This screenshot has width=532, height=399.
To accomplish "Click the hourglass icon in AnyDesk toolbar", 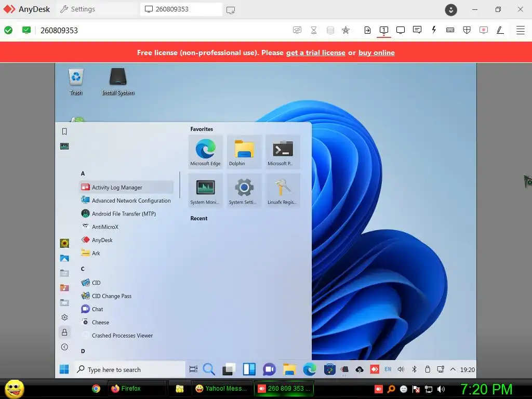I will tap(314, 30).
